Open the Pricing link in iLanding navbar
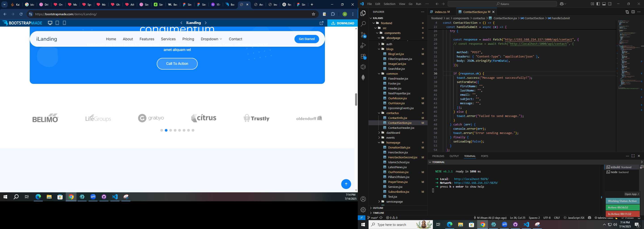This screenshot has height=229, width=644. tap(188, 39)
